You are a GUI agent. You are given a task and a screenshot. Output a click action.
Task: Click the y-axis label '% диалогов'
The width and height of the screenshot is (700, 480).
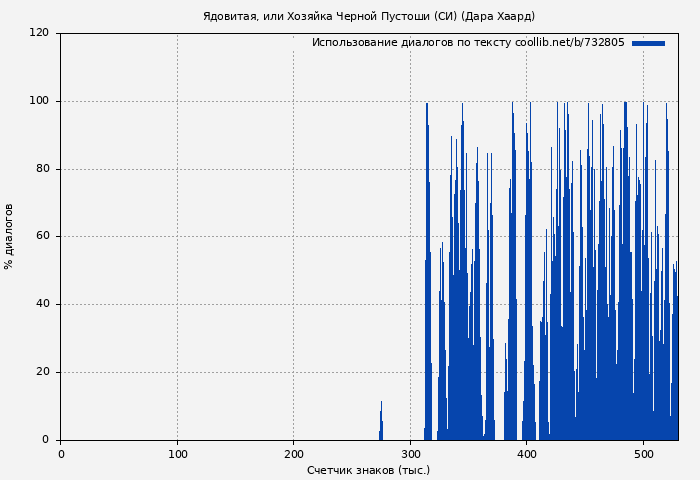(10, 236)
